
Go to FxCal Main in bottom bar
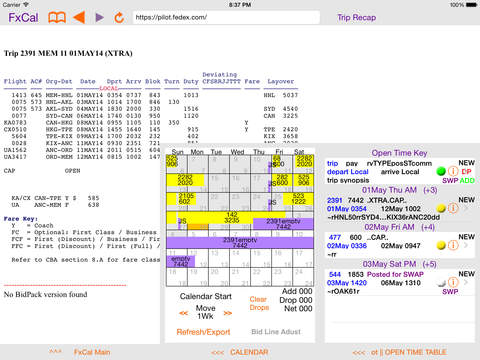(x=92, y=352)
